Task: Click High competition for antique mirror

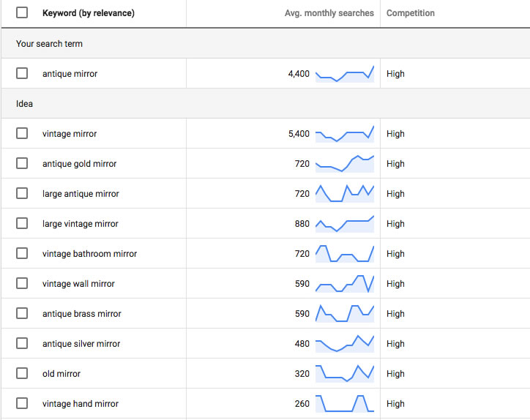Action: coord(395,74)
